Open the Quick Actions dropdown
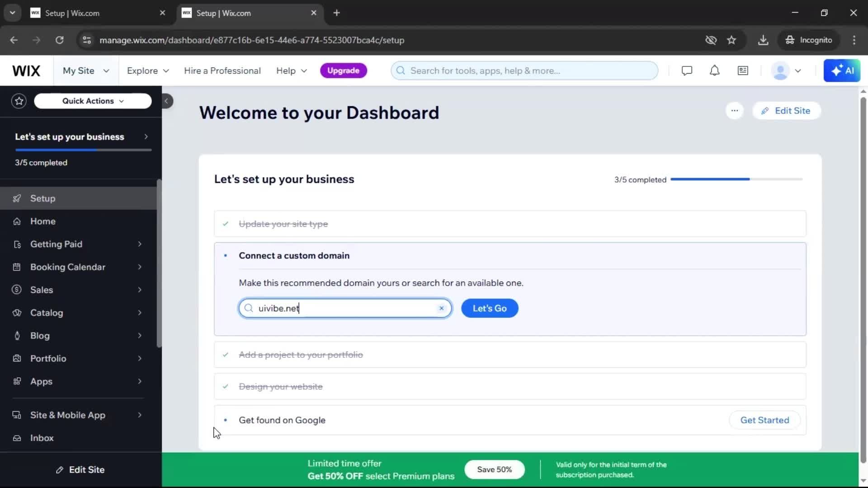The height and width of the screenshot is (488, 868). click(x=93, y=101)
